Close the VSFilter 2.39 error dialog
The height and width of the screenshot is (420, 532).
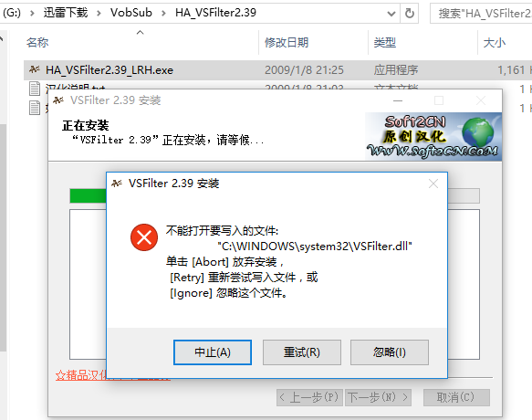(433, 184)
